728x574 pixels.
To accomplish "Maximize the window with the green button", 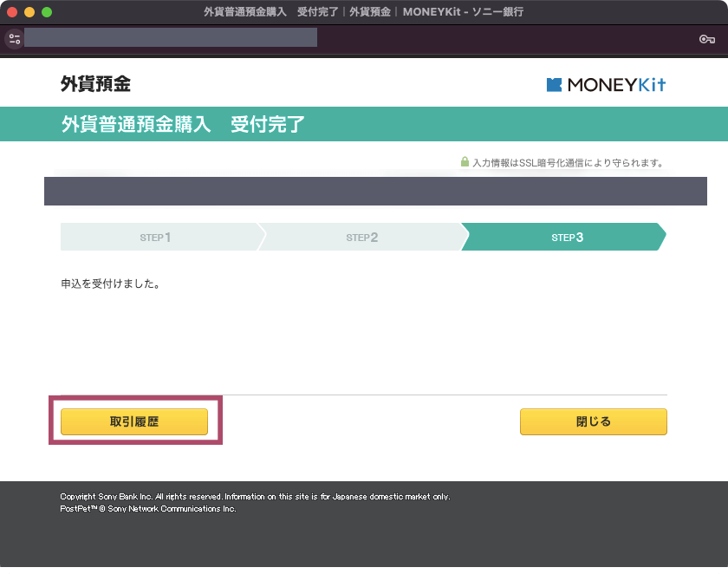I will [47, 12].
